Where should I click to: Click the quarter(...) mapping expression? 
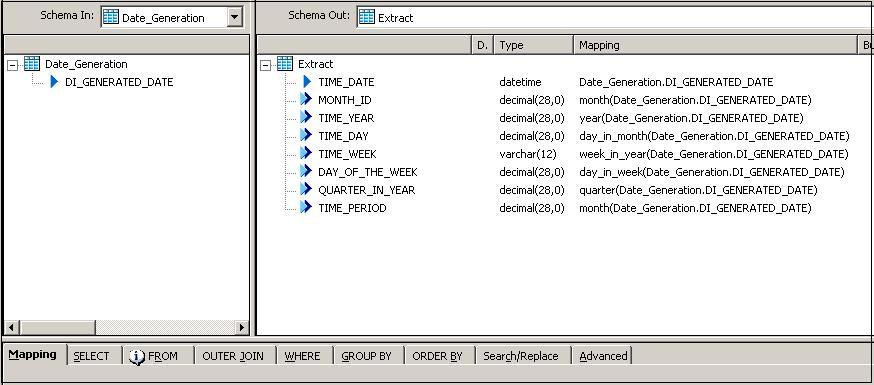click(698, 190)
